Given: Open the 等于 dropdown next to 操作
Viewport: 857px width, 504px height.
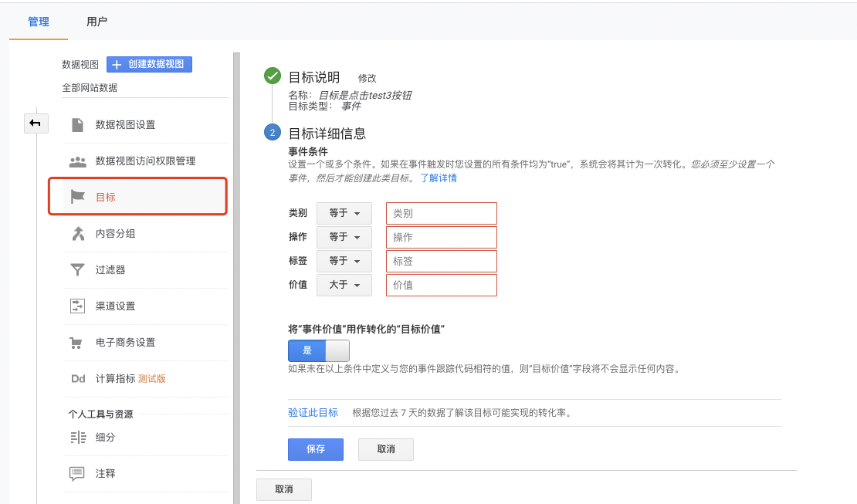Looking at the screenshot, I should point(344,237).
